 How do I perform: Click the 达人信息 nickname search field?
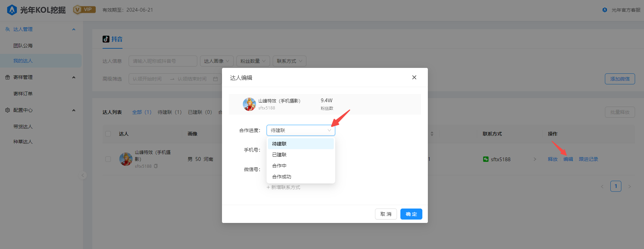(x=163, y=61)
